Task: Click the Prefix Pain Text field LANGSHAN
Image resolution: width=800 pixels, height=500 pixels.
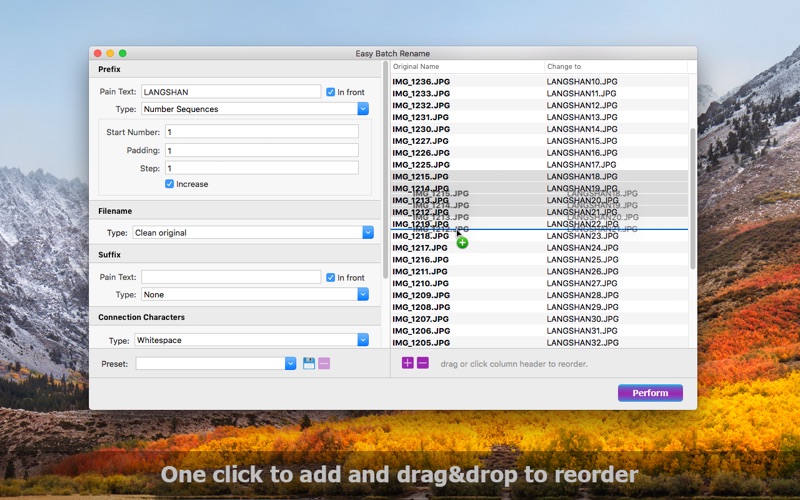Action: tap(231, 92)
